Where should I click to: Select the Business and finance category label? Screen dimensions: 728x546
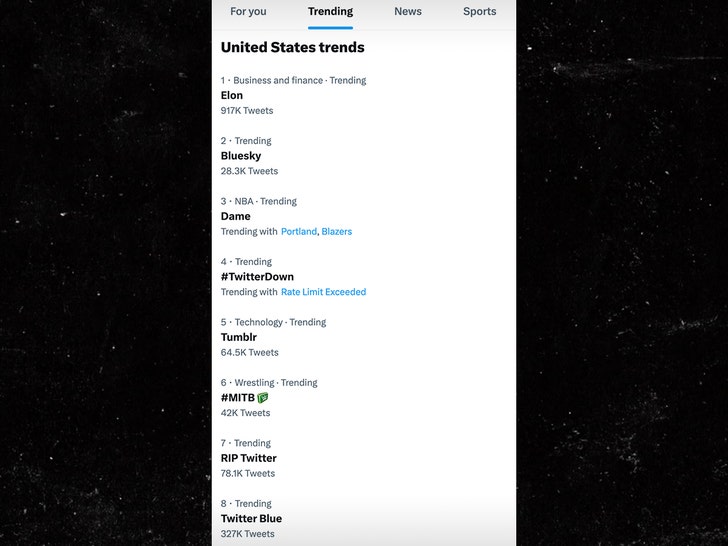(278, 81)
